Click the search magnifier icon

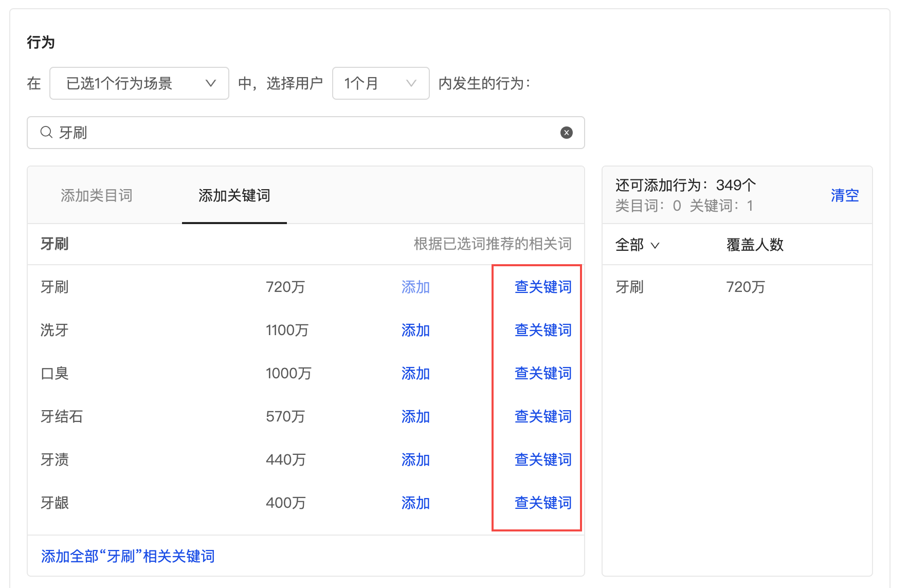pyautogui.click(x=46, y=133)
